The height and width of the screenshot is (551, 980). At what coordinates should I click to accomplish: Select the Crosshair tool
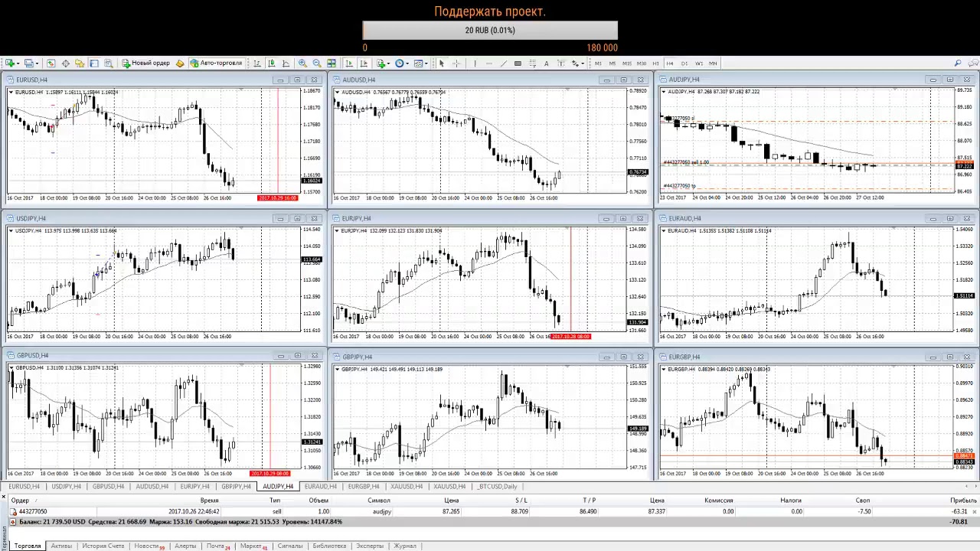[456, 63]
